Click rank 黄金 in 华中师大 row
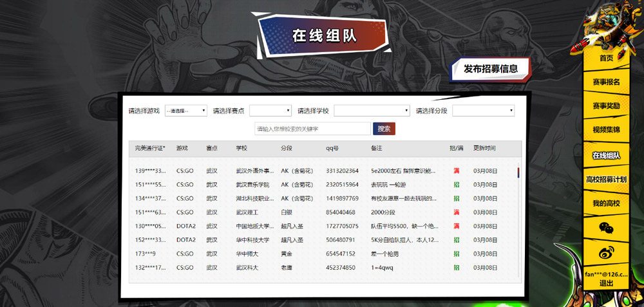 (287, 254)
